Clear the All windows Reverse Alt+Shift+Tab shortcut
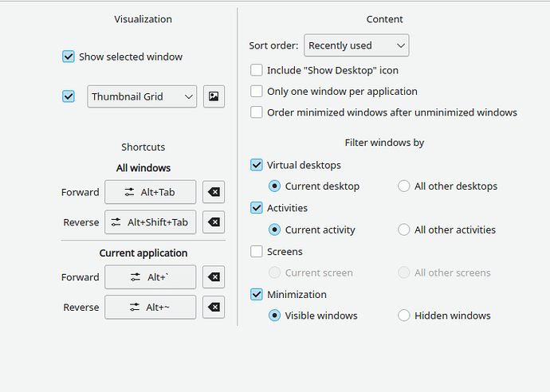The width and height of the screenshot is (550, 392). coord(214,222)
